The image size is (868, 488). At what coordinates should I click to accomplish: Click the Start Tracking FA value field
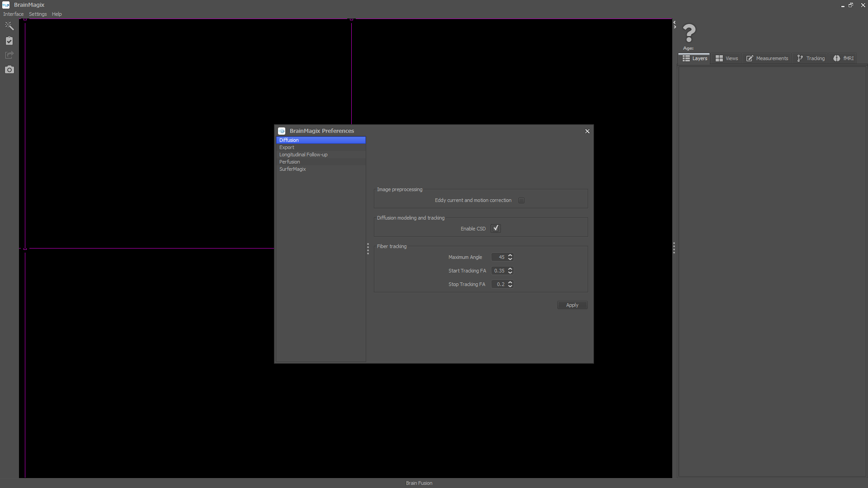click(x=499, y=271)
